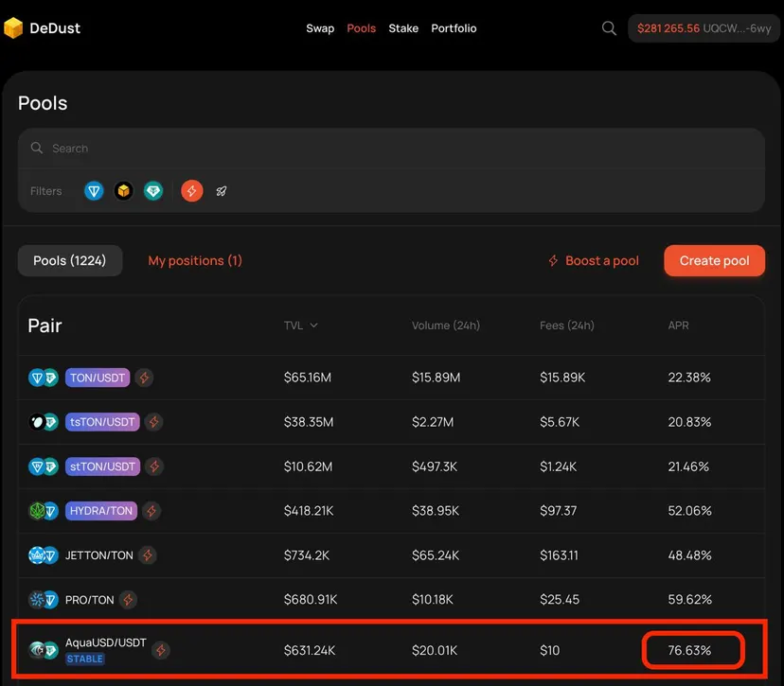Open the PRO/TON pool
Image resolution: width=784 pixels, height=686 pixels.
tap(90, 600)
